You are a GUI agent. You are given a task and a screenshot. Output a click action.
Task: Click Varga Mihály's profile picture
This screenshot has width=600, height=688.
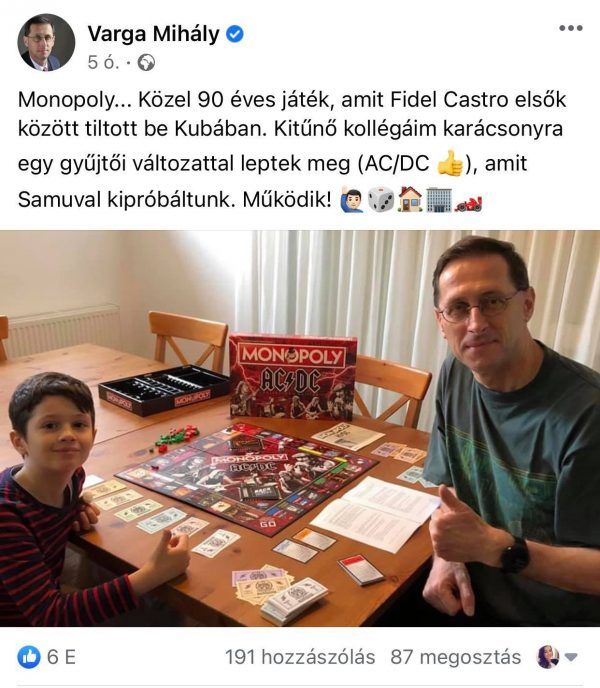[x=46, y=43]
